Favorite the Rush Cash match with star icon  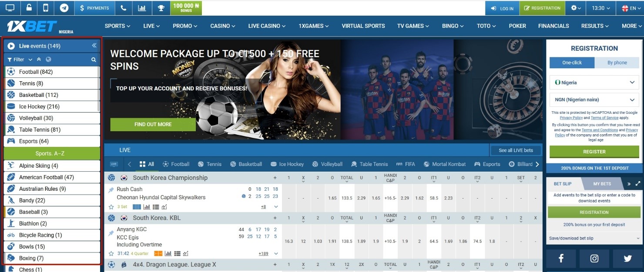click(111, 207)
